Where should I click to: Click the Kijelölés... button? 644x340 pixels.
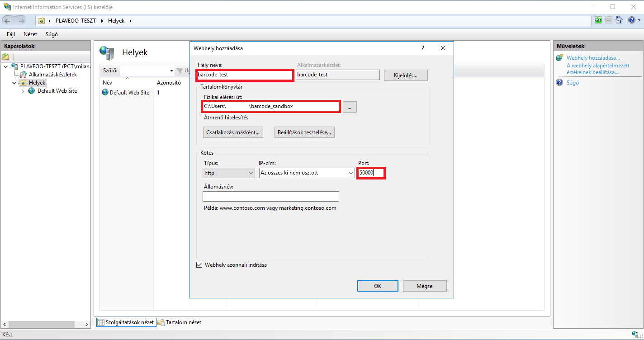tap(405, 75)
